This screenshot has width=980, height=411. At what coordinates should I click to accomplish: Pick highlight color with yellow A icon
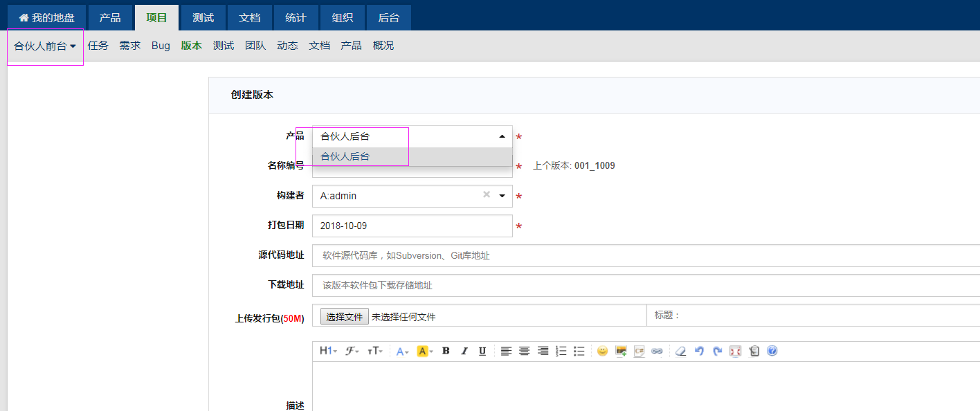click(425, 351)
